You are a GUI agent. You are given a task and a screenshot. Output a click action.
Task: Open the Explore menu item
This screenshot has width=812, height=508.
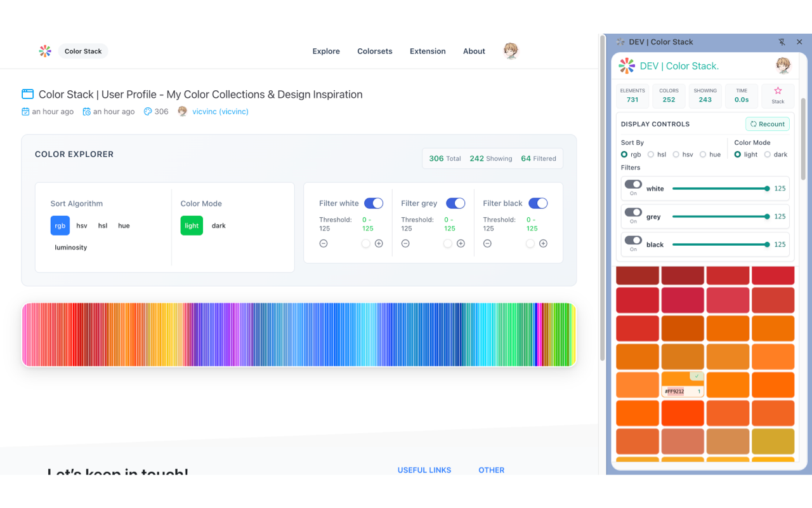pyautogui.click(x=325, y=51)
